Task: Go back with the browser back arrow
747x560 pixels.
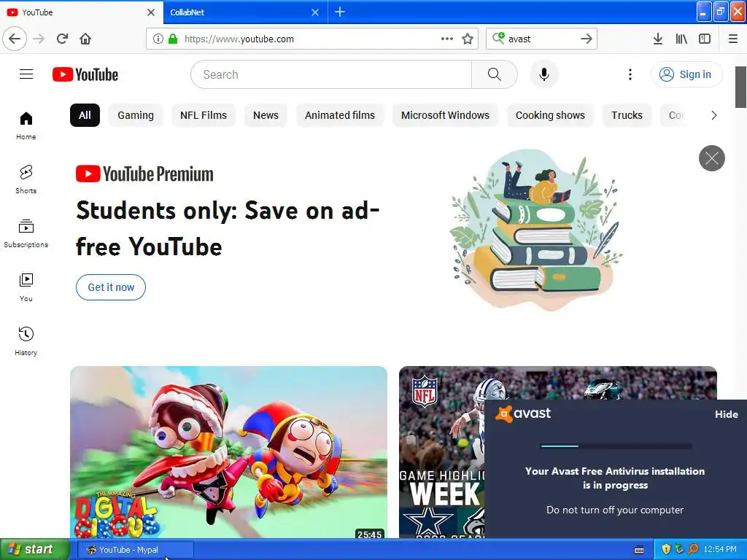Action: (15, 39)
